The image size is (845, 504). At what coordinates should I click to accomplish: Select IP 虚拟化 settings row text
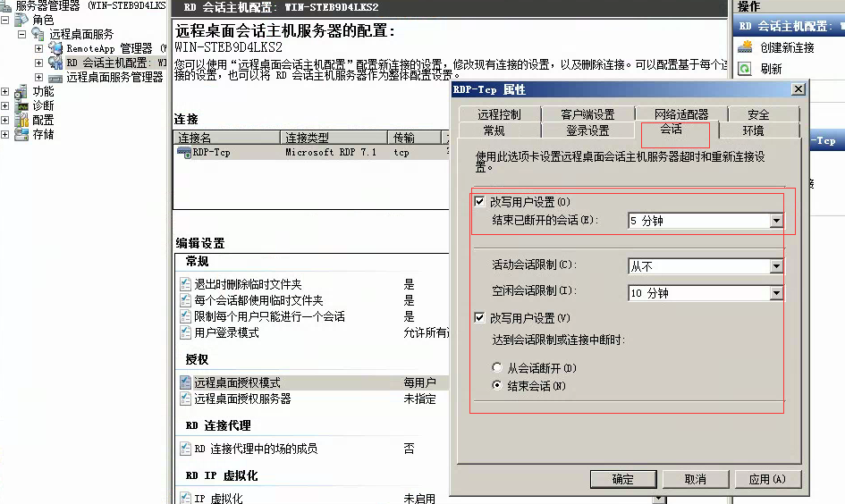click(x=218, y=498)
